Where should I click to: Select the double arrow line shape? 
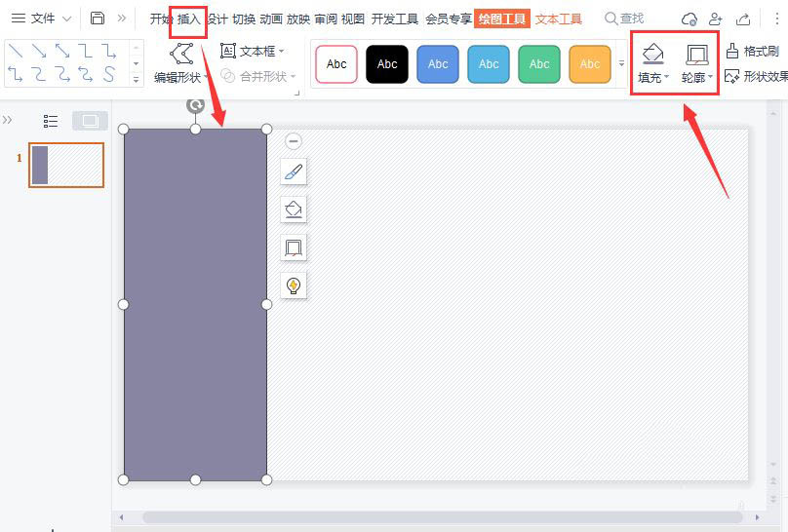[62, 51]
